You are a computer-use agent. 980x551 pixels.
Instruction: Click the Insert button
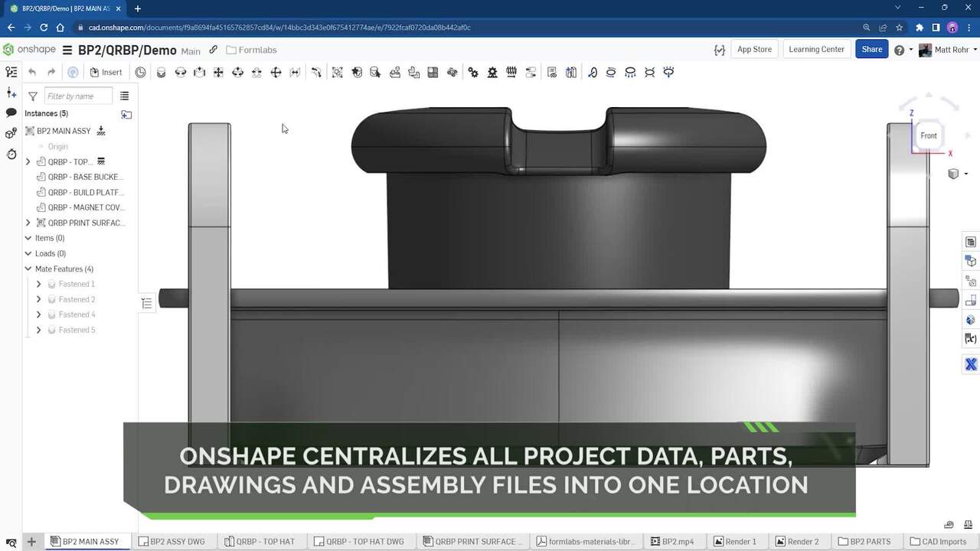pos(106,72)
